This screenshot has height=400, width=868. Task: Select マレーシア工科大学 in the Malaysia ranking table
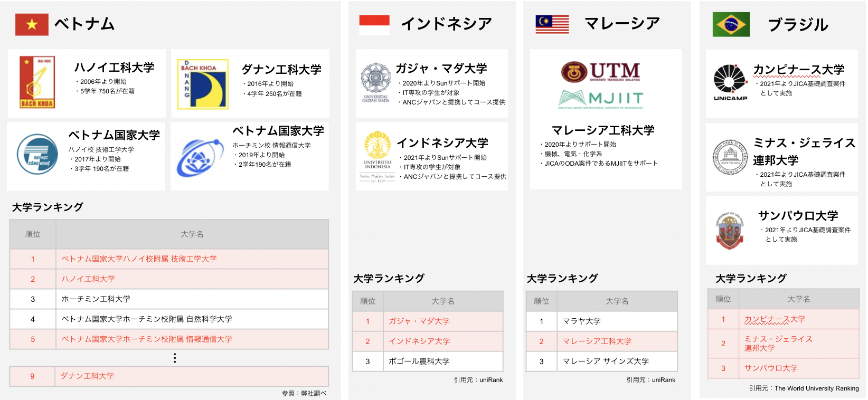tap(597, 341)
